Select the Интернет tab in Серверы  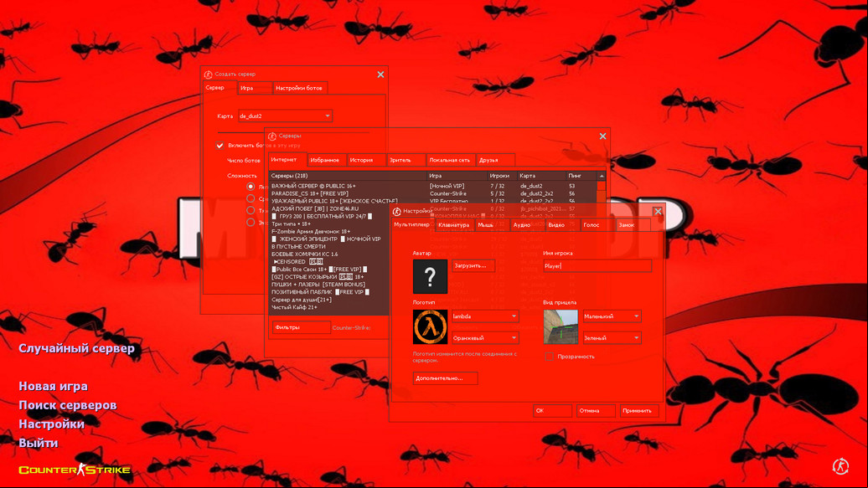287,159
